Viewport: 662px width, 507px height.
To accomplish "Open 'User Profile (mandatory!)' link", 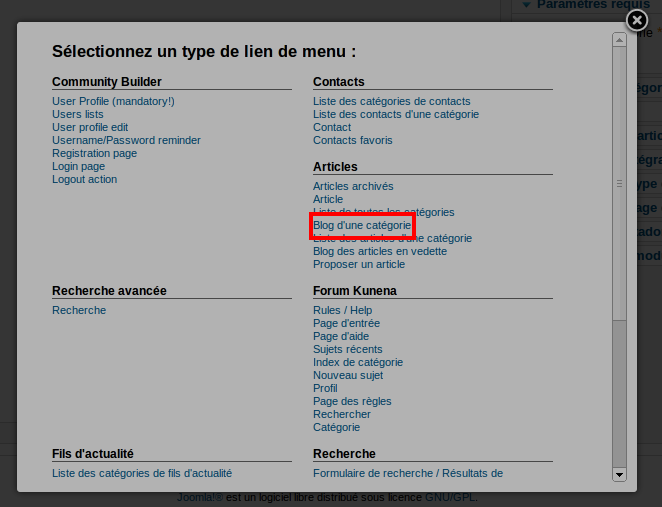I will tap(113, 101).
